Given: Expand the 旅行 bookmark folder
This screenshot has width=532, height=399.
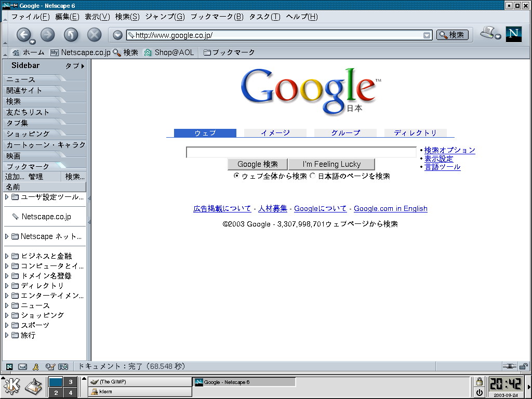Looking at the screenshot, I should [7, 335].
